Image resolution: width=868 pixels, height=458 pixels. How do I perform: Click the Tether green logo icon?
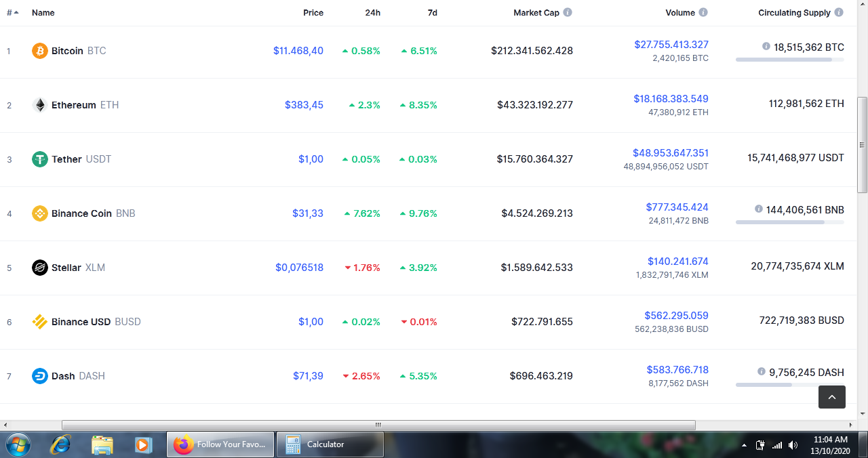(40, 159)
